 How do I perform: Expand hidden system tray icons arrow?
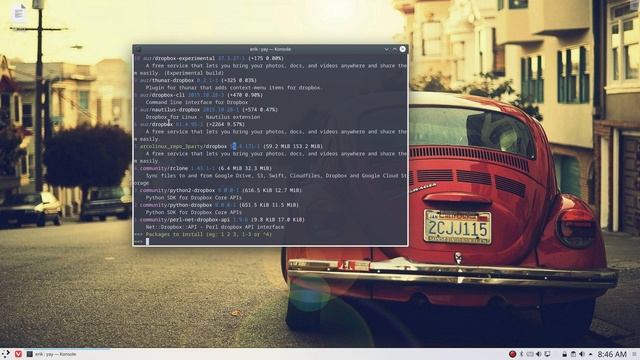tap(590, 354)
